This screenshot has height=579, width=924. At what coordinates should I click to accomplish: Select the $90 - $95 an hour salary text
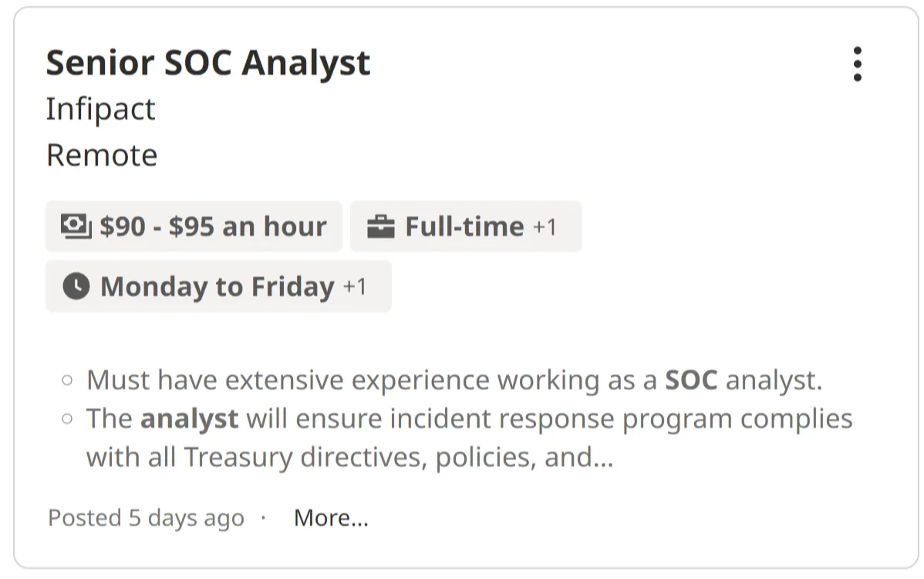[213, 227]
